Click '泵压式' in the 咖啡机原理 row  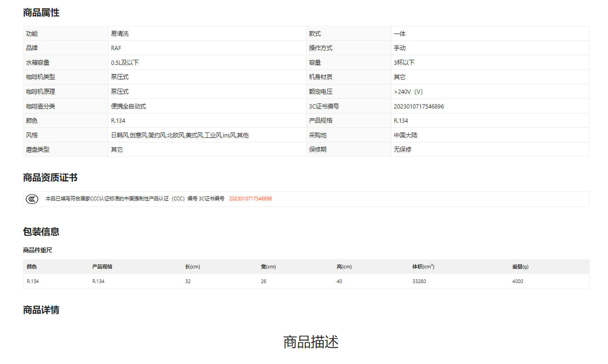coord(120,91)
